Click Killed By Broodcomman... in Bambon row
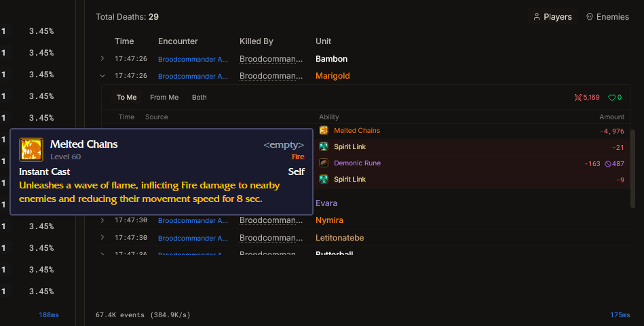The width and height of the screenshot is (644, 326). point(271,59)
